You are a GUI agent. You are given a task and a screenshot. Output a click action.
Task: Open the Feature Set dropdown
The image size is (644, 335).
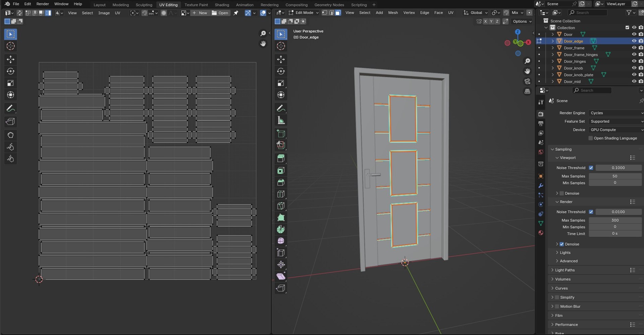tap(616, 121)
